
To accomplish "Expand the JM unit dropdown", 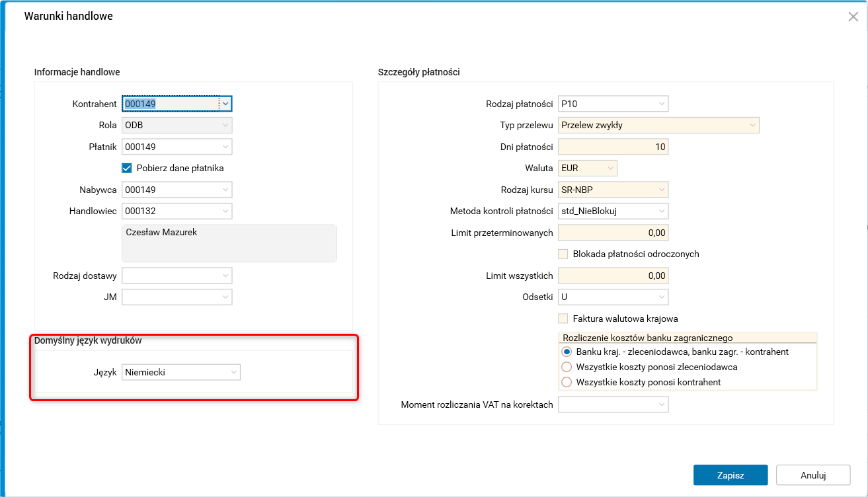I will click(x=225, y=297).
